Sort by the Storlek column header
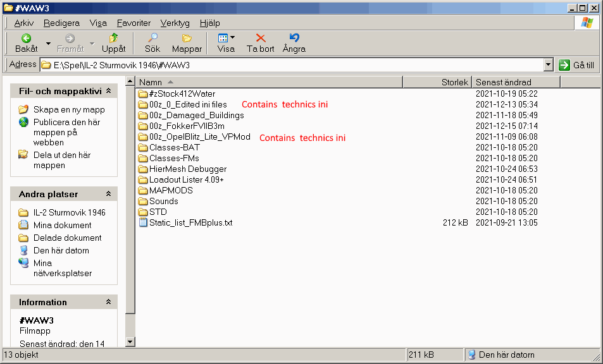Viewport: 603px width, 364px height. pos(437,82)
